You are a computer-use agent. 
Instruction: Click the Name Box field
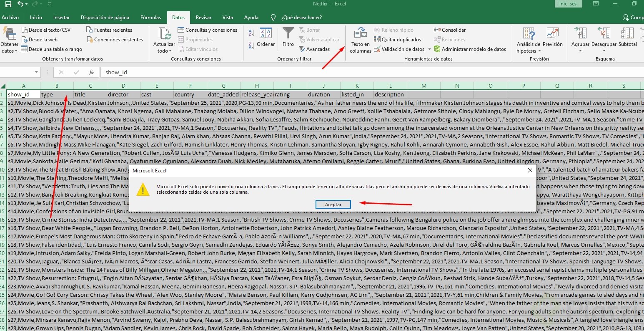pyautogui.click(x=17, y=72)
